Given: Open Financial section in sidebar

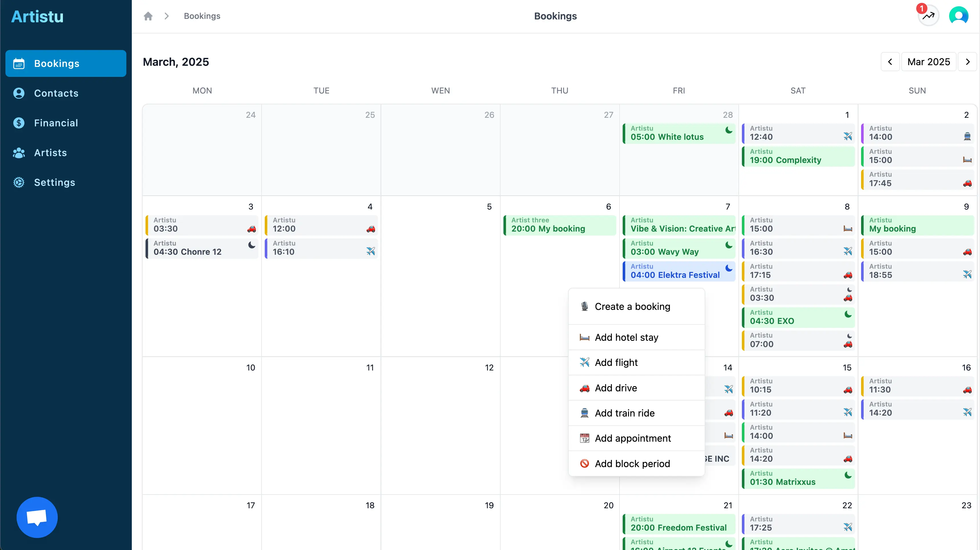Looking at the screenshot, I should click(56, 123).
